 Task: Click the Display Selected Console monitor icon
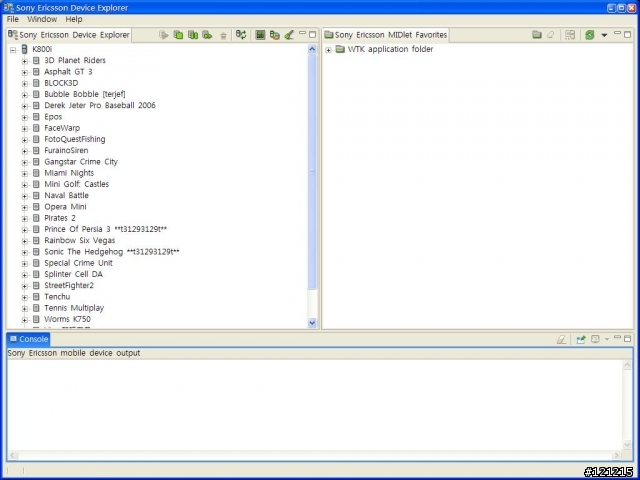click(596, 339)
